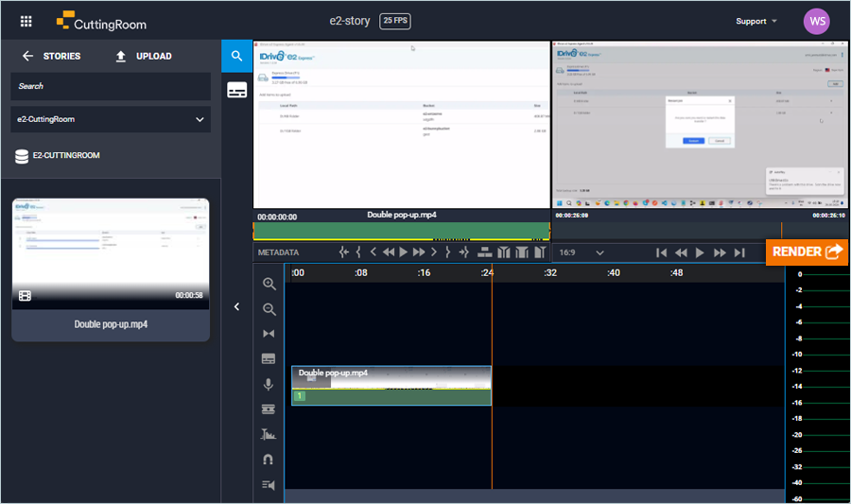Zoom in on the timeline
Image resolution: width=851 pixels, height=504 pixels.
269,284
